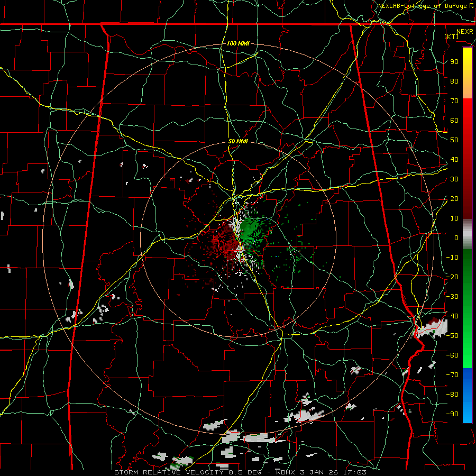Image resolution: width=476 pixels, height=476 pixels.
Task: Click the 60 value on velocity scale
Action: point(454,120)
